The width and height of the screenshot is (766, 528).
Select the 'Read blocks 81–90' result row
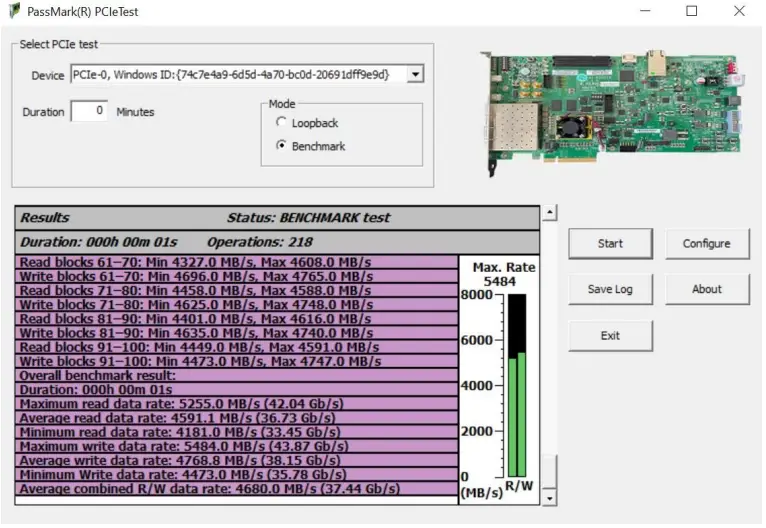[236, 319]
